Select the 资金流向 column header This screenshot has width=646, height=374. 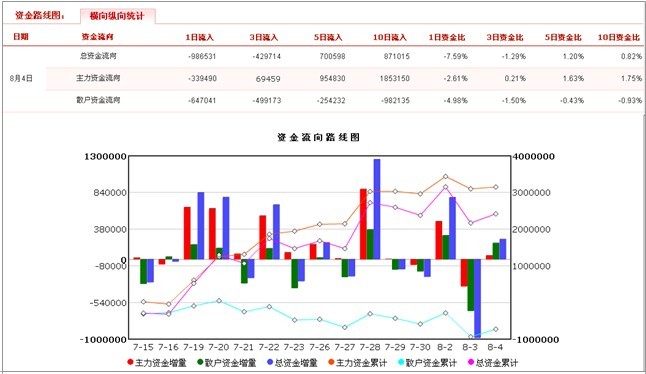97,37
